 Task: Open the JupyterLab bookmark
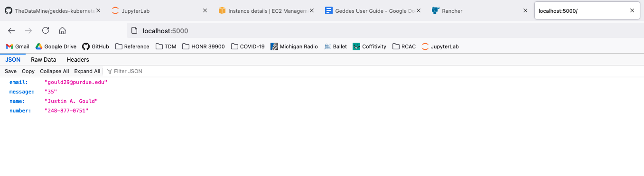[440, 46]
